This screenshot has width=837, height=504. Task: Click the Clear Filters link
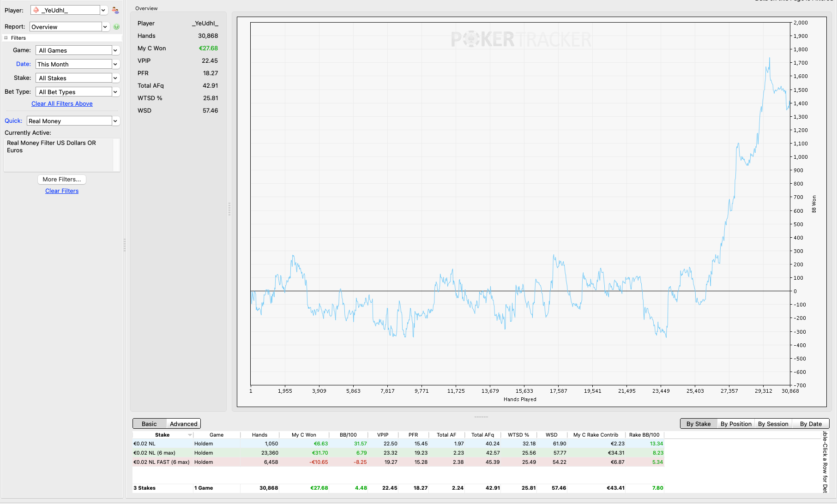(62, 191)
